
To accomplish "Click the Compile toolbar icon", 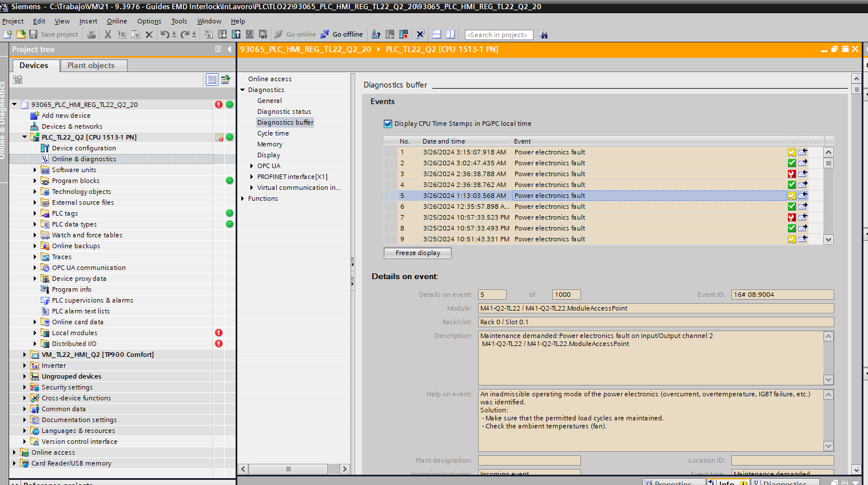I will (x=209, y=34).
